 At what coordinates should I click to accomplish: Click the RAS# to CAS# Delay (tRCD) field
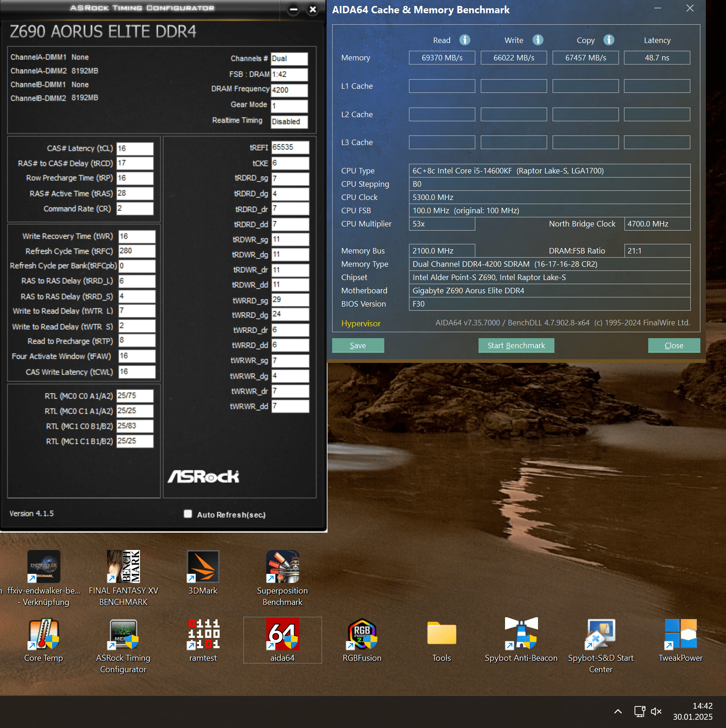click(x=135, y=163)
